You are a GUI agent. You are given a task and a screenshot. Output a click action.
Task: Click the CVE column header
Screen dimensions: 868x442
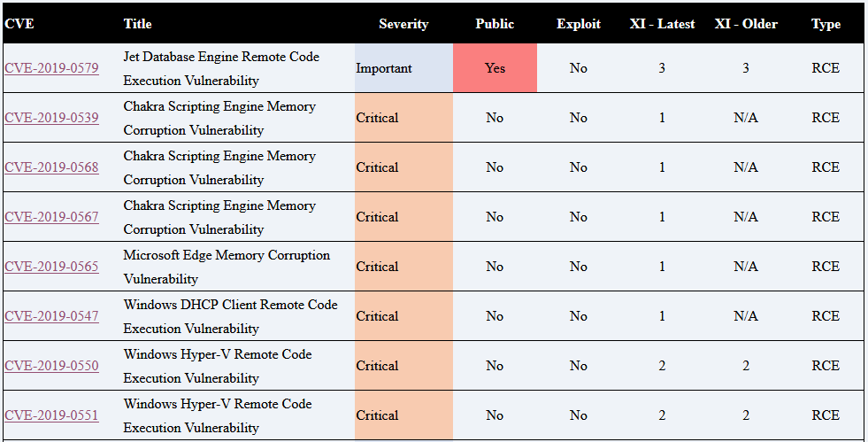[x=19, y=24]
